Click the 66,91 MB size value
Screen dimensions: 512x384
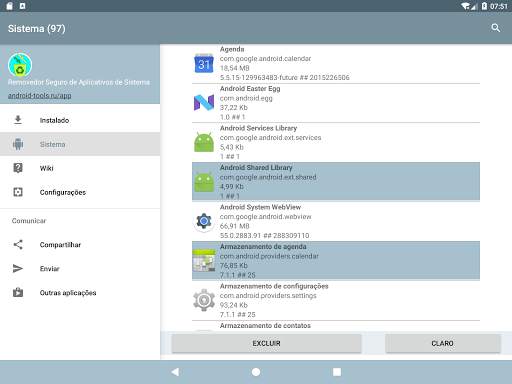235,226
